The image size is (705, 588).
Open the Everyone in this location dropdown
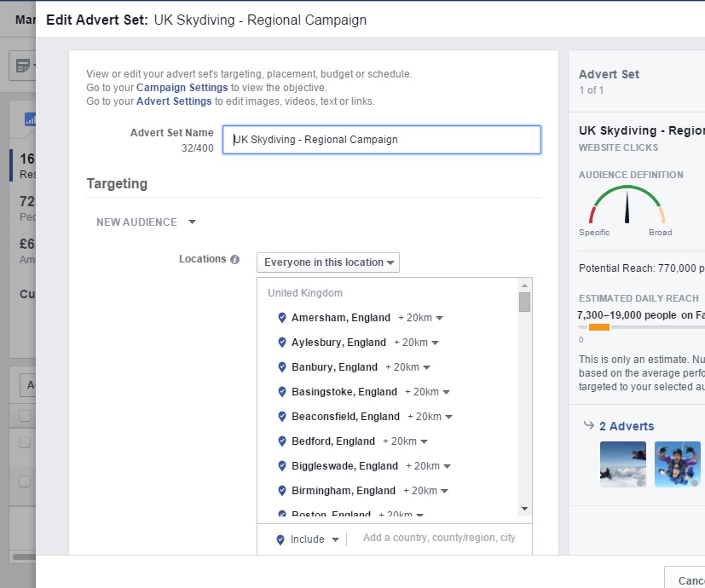tap(327, 262)
